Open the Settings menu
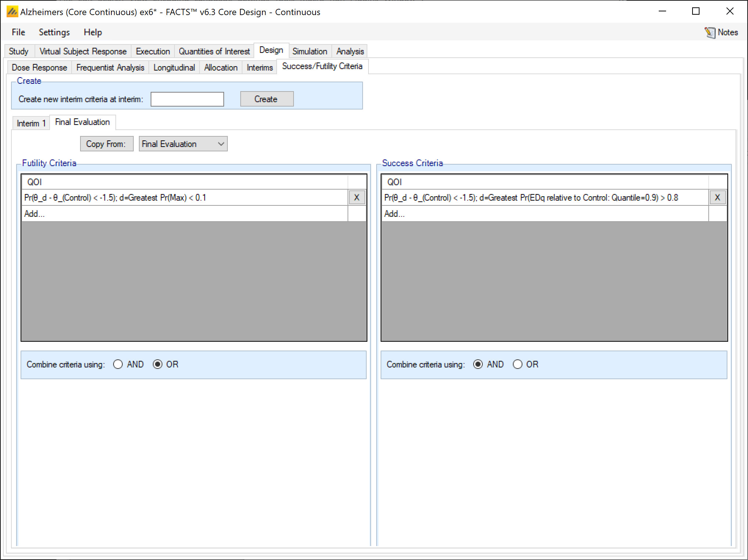The height and width of the screenshot is (560, 748). tap(54, 32)
